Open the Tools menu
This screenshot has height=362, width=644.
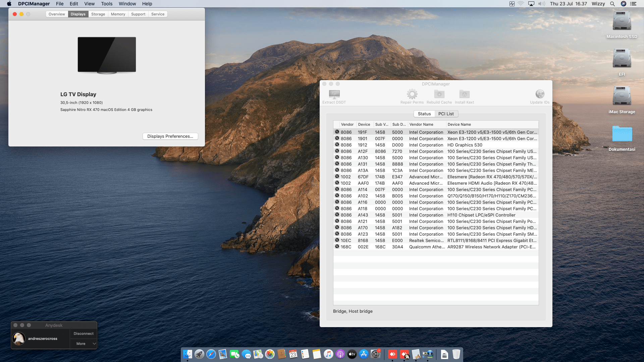107,4
